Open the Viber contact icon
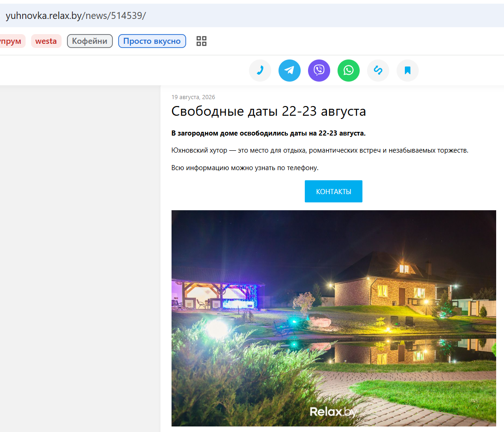 pyautogui.click(x=319, y=71)
